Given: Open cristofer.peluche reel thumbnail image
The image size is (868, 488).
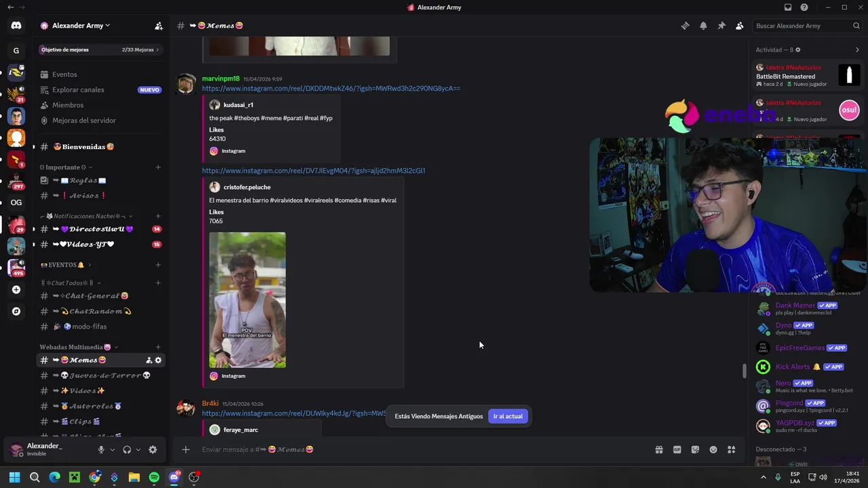Looking at the screenshot, I should pyautogui.click(x=248, y=300).
